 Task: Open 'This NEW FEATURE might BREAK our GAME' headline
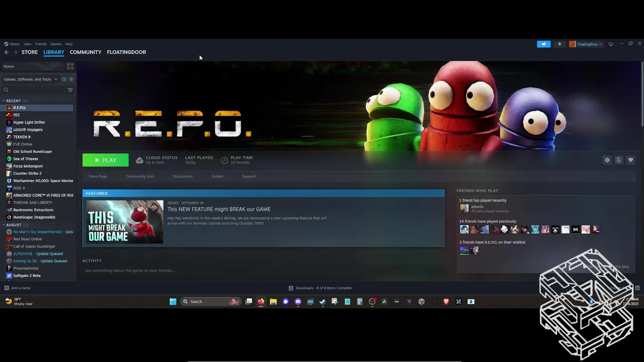pyautogui.click(x=219, y=209)
